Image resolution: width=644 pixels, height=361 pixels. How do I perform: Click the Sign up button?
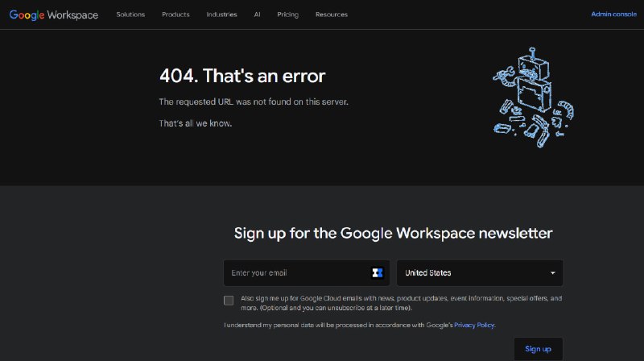click(538, 349)
